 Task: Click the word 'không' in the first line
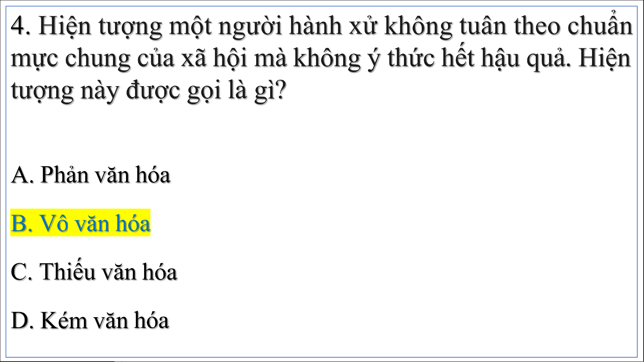tap(418, 26)
